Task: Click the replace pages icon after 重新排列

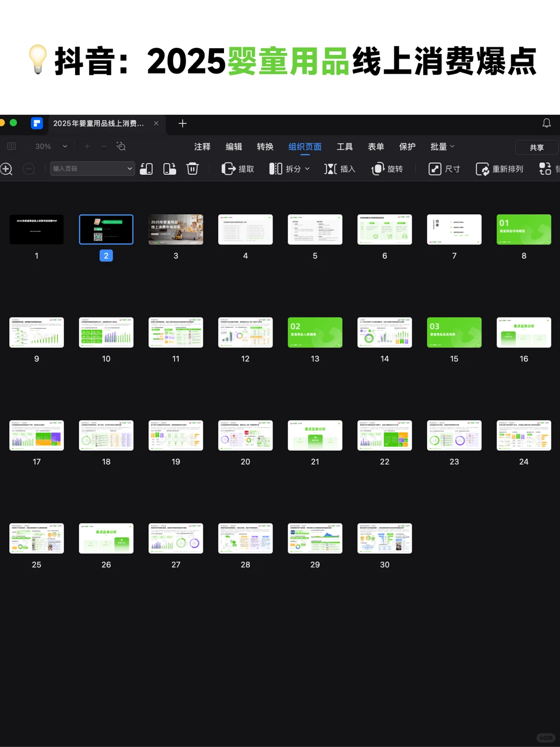Action: pyautogui.click(x=545, y=169)
